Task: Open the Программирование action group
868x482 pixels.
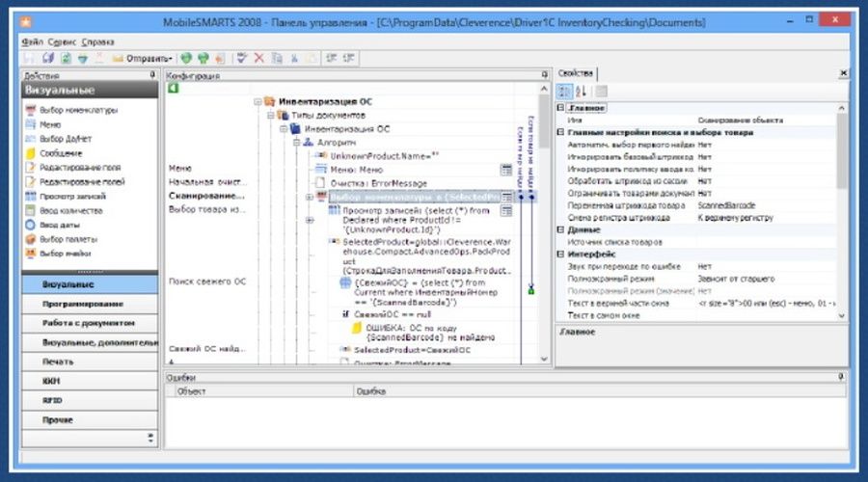Action: tap(90, 304)
